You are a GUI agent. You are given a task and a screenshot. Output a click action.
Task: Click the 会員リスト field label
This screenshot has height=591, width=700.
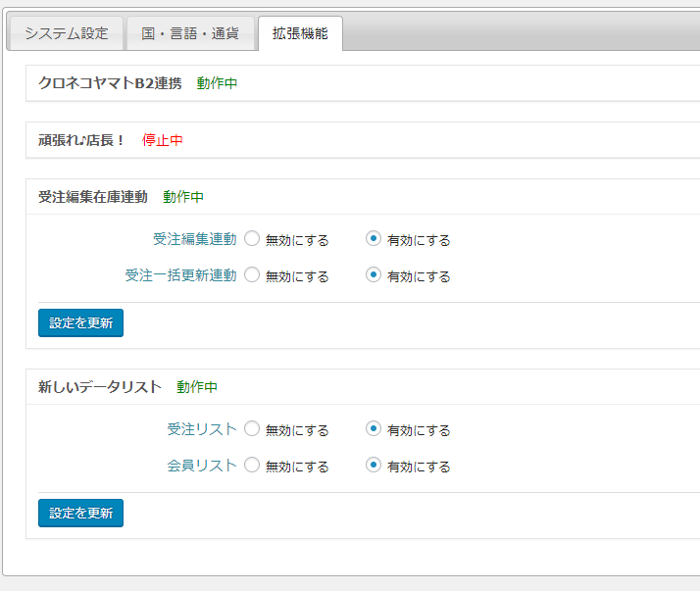[x=202, y=466]
